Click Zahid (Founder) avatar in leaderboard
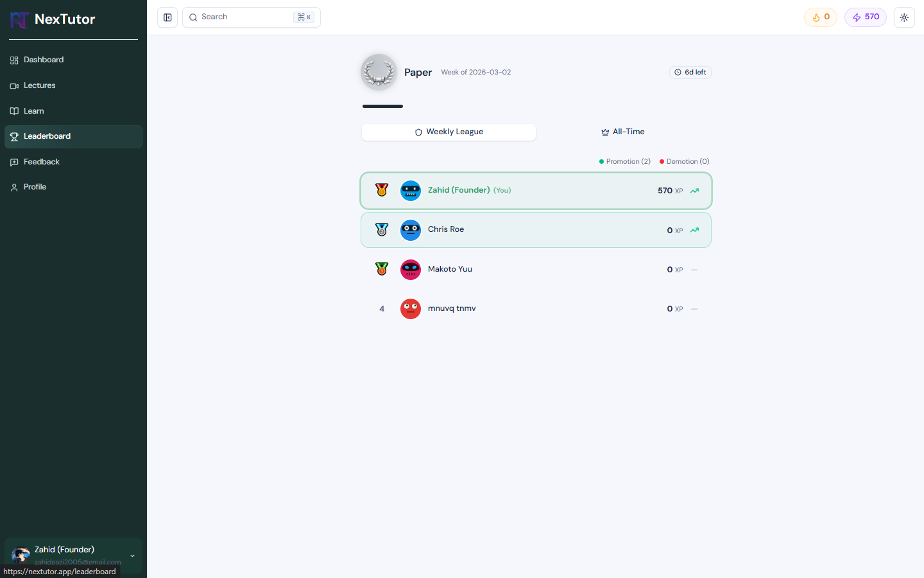 point(411,191)
